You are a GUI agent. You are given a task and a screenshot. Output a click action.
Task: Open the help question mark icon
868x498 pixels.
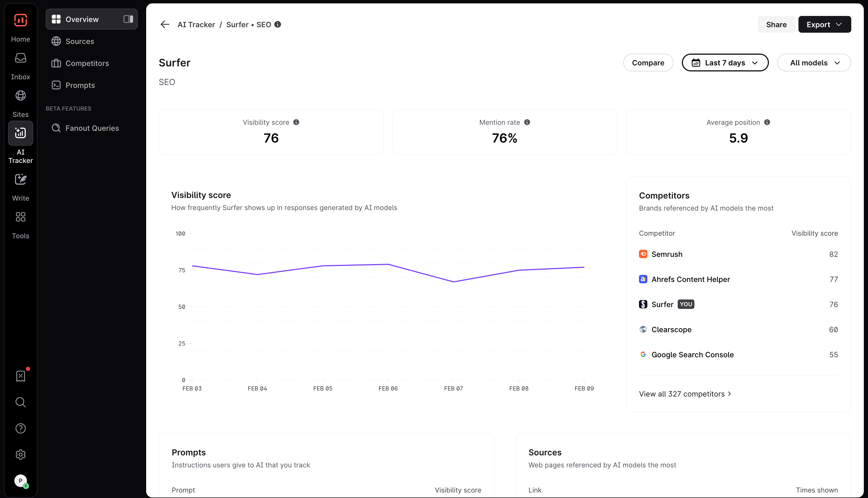(20, 428)
